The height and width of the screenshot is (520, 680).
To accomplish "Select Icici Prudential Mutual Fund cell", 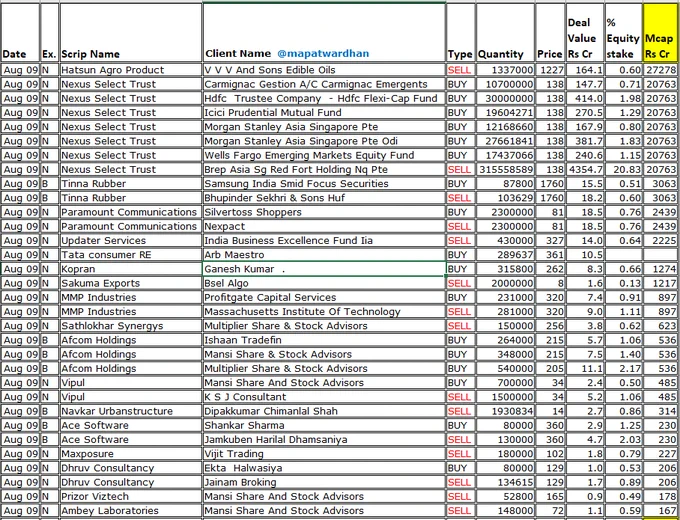I will click(324, 113).
